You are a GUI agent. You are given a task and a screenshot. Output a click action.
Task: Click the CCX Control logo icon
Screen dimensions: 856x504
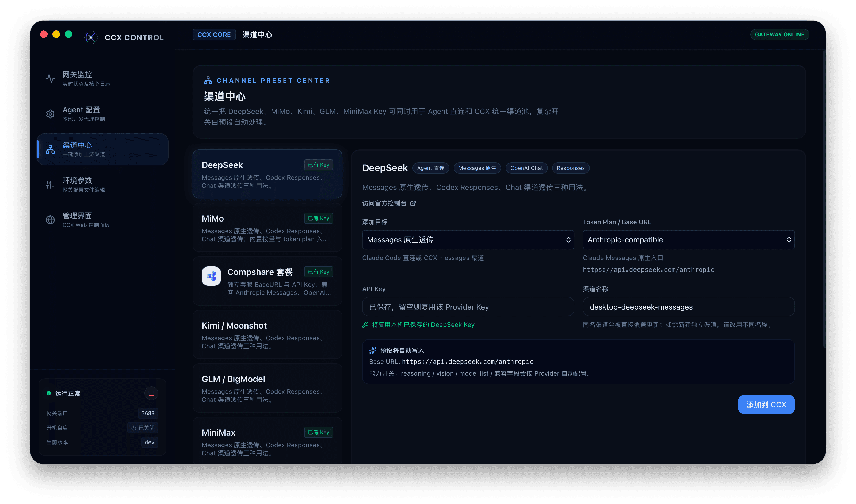(x=91, y=37)
